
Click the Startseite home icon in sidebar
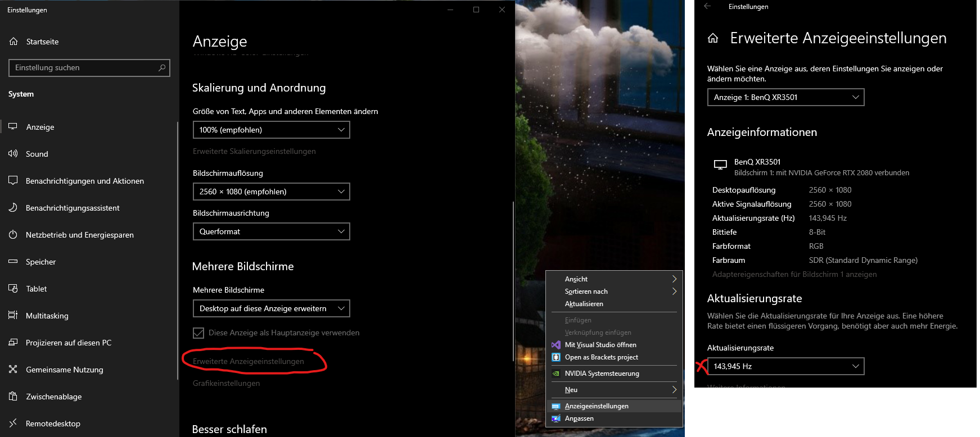13,41
